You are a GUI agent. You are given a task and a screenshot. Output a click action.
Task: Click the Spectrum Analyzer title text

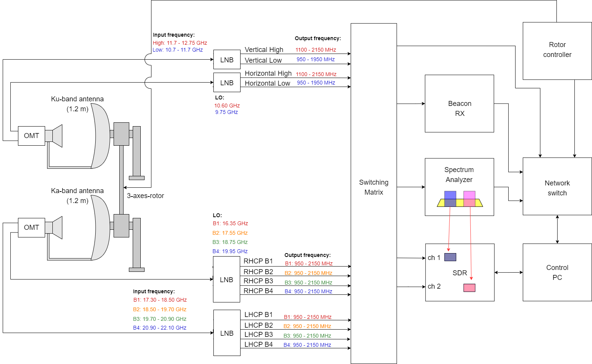pyautogui.click(x=459, y=174)
